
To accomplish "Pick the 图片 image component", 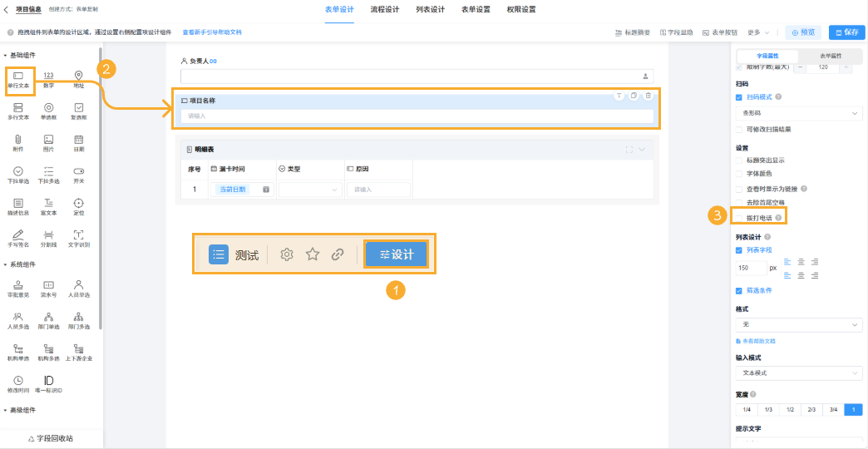I will point(49,143).
